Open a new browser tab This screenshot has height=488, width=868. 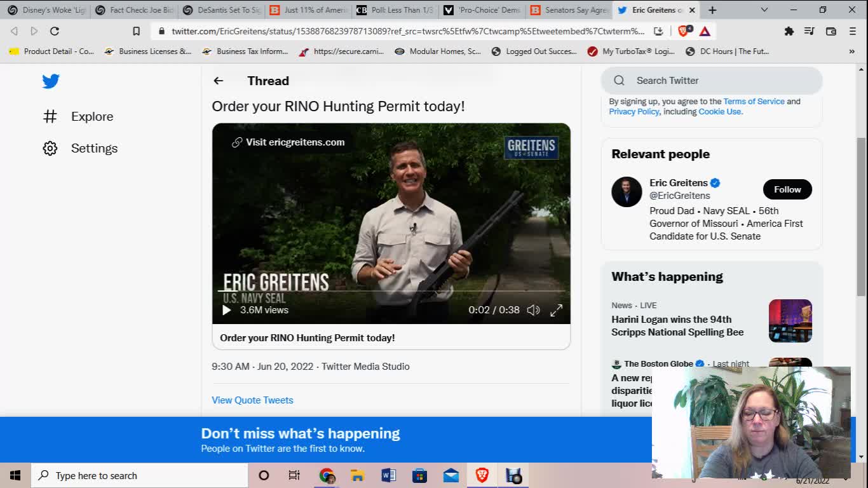click(712, 10)
